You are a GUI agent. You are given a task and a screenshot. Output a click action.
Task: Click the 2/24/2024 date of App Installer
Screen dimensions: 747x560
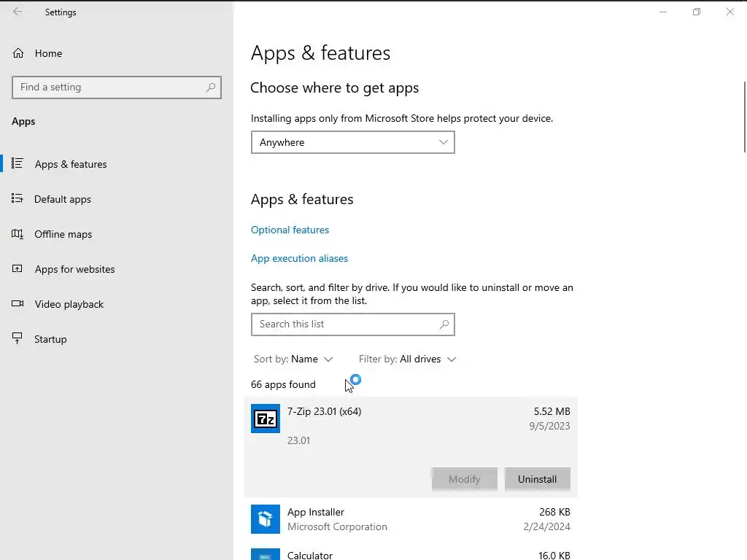pyautogui.click(x=546, y=526)
